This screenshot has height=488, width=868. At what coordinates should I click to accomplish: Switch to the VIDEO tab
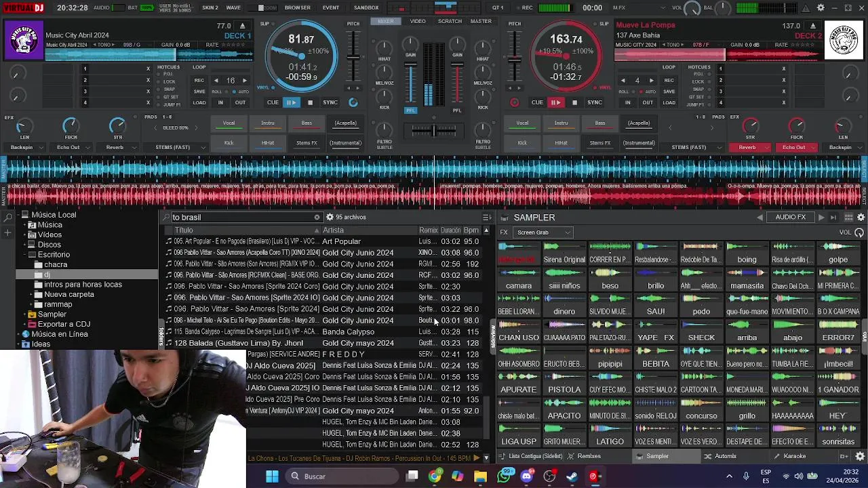coord(418,21)
